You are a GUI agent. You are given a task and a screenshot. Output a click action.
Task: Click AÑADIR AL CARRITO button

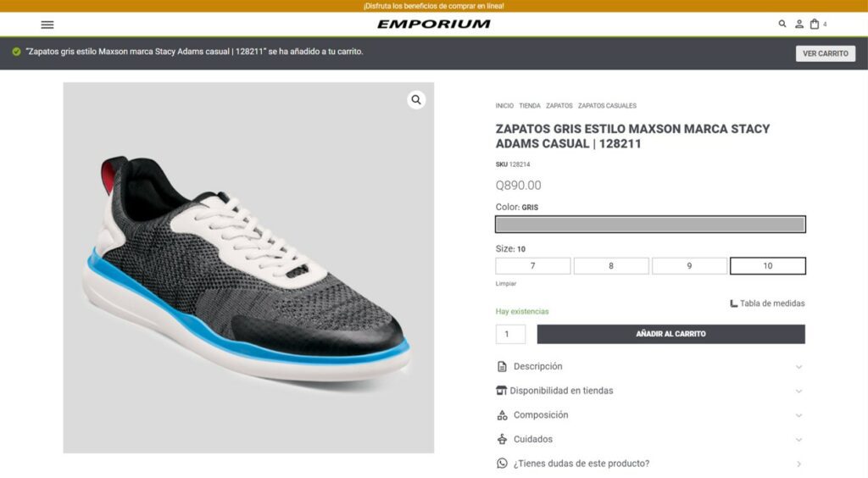pyautogui.click(x=671, y=334)
